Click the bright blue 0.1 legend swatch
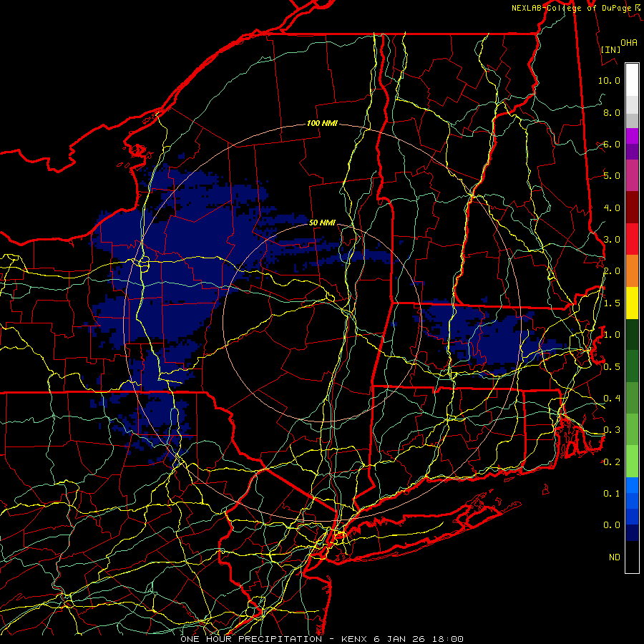Viewport: 644px width, 644px height. 632,485
